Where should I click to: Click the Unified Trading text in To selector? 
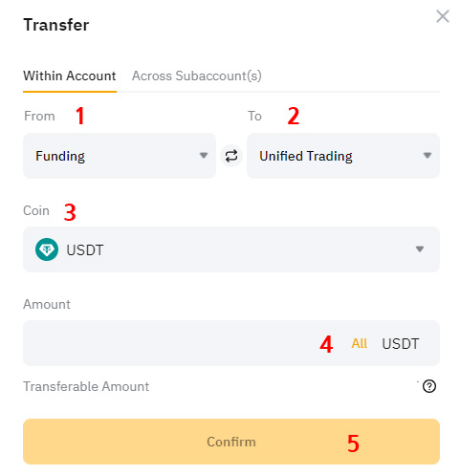click(x=306, y=156)
